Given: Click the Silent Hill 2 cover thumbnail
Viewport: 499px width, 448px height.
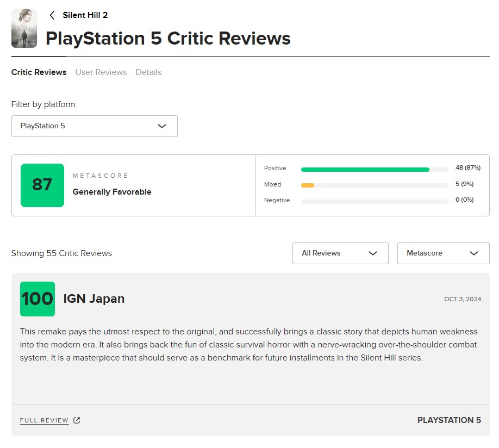Looking at the screenshot, I should point(24,28).
